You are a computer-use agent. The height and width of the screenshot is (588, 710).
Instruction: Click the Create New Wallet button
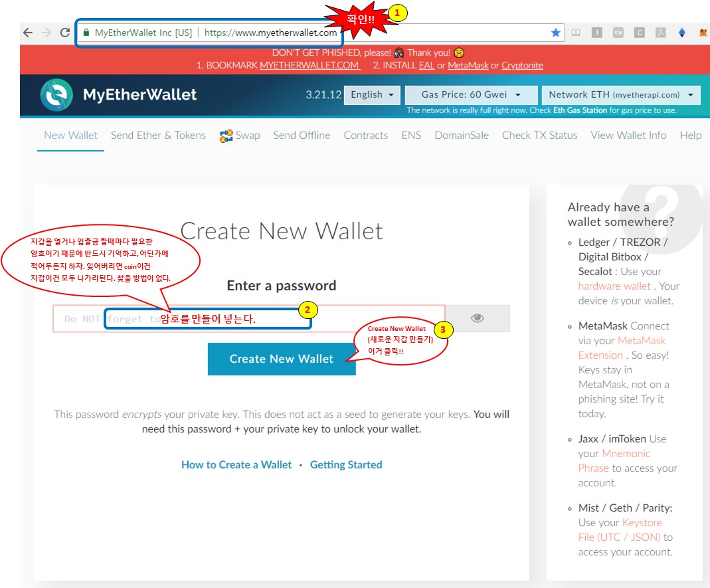282,359
